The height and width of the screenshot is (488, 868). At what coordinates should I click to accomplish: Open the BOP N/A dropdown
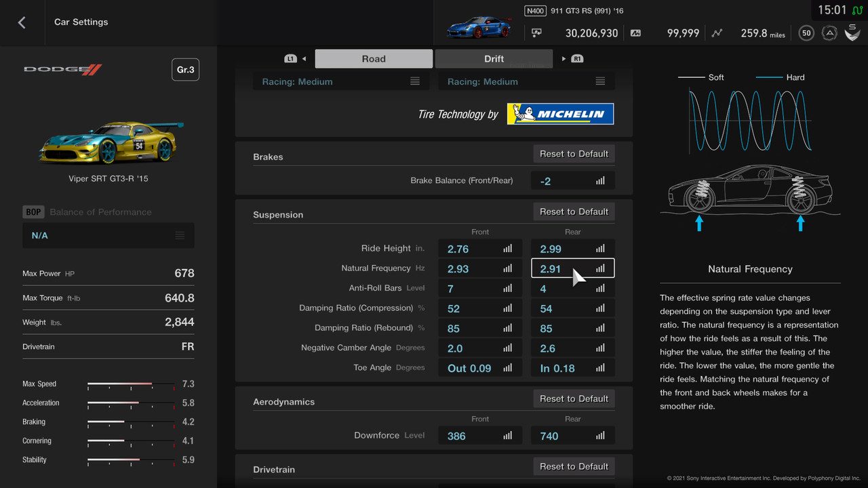[x=108, y=235]
